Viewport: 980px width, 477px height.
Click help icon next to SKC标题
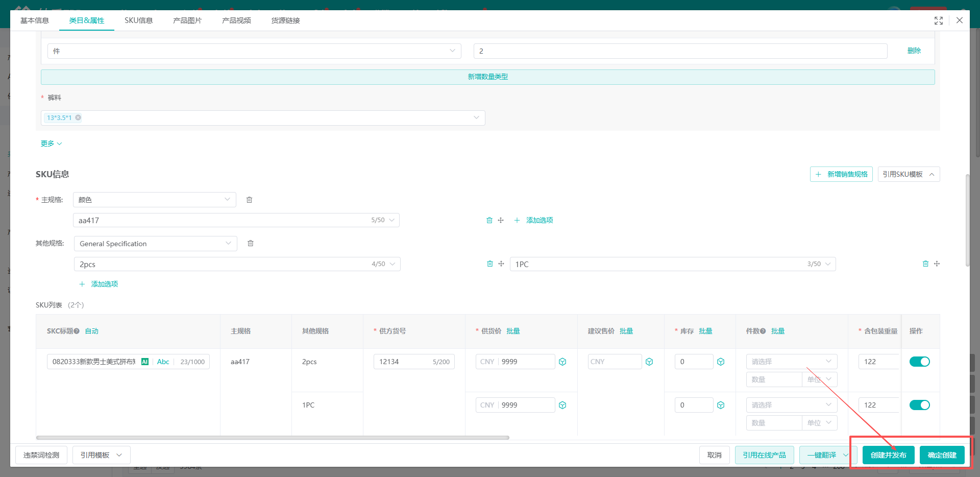pos(77,331)
